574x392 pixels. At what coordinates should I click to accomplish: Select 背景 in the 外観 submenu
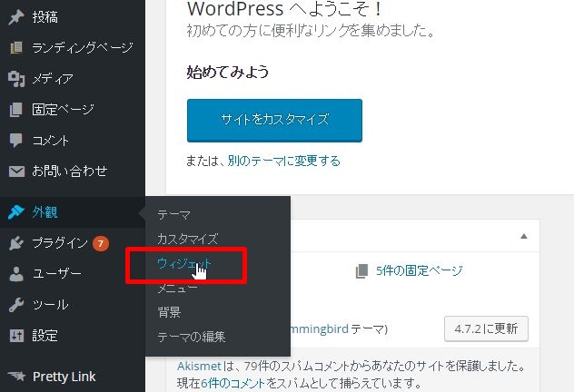pyautogui.click(x=169, y=312)
